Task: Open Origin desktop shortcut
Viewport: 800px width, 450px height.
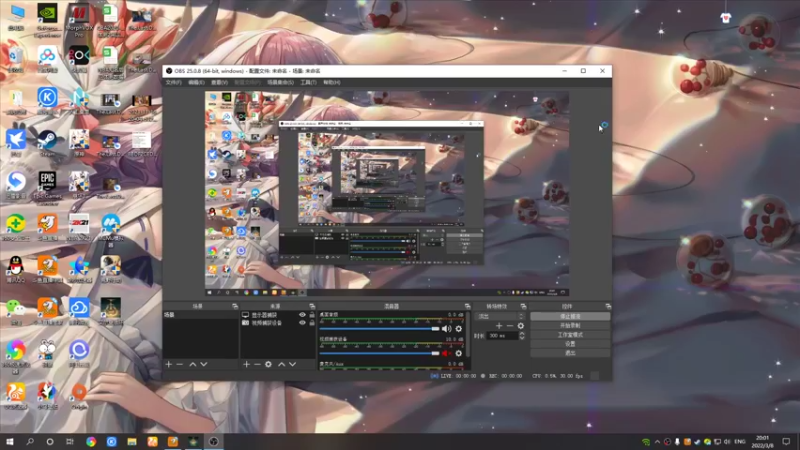Action: click(79, 395)
